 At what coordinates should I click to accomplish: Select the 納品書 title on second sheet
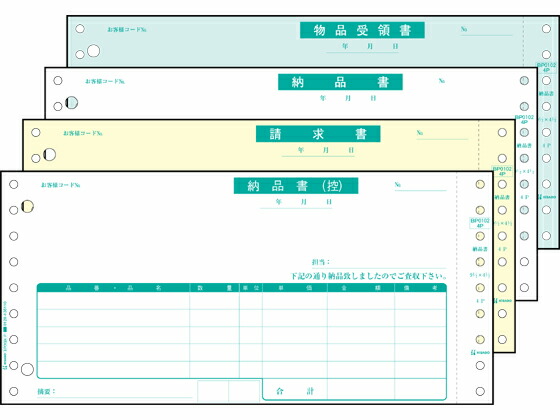[x=340, y=82]
